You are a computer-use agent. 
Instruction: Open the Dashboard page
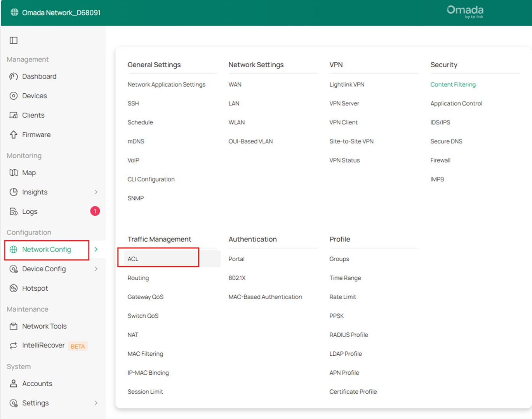pyautogui.click(x=39, y=76)
